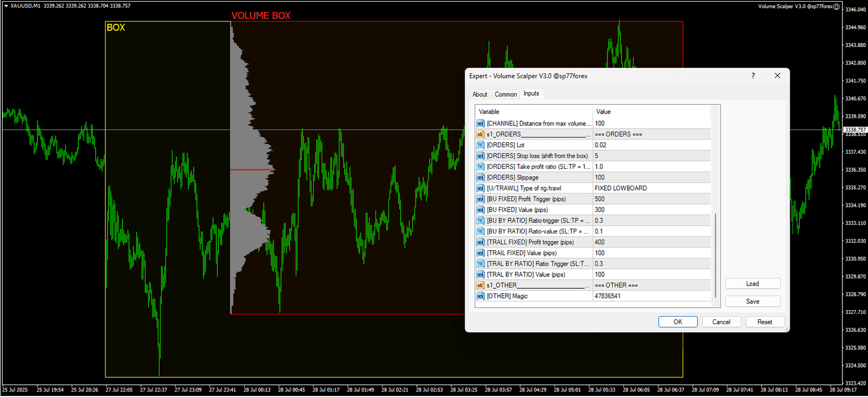The height and width of the screenshot is (397, 868).
Task: Click the Save button
Action: (x=752, y=301)
